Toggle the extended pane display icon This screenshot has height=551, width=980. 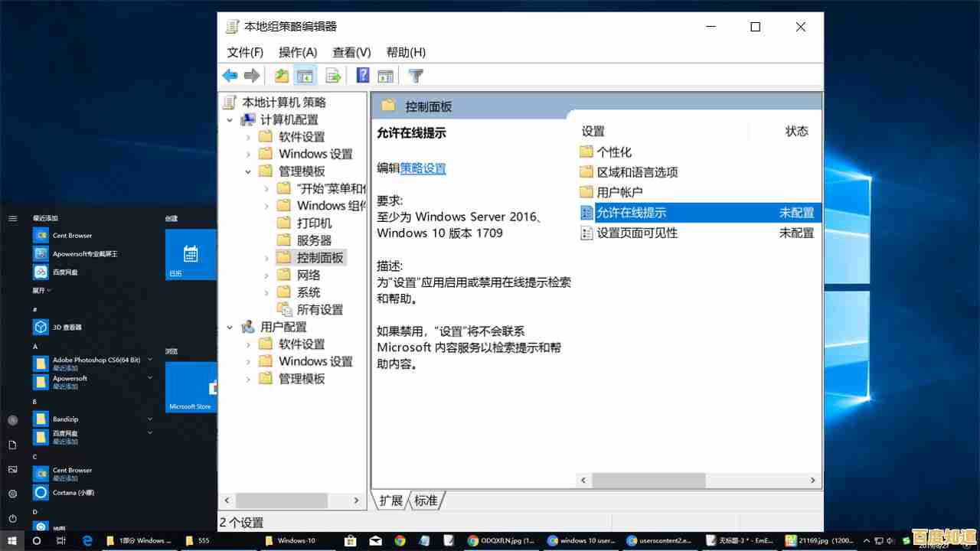[x=385, y=75]
